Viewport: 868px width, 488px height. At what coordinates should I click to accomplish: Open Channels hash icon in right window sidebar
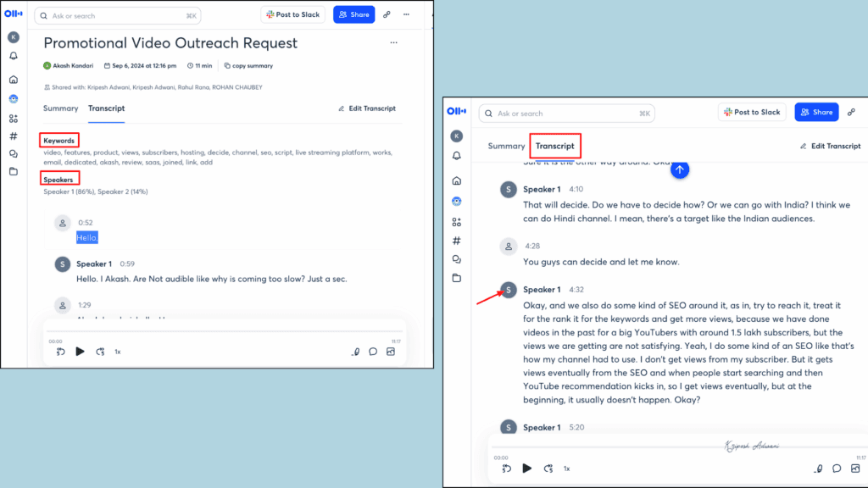(457, 241)
